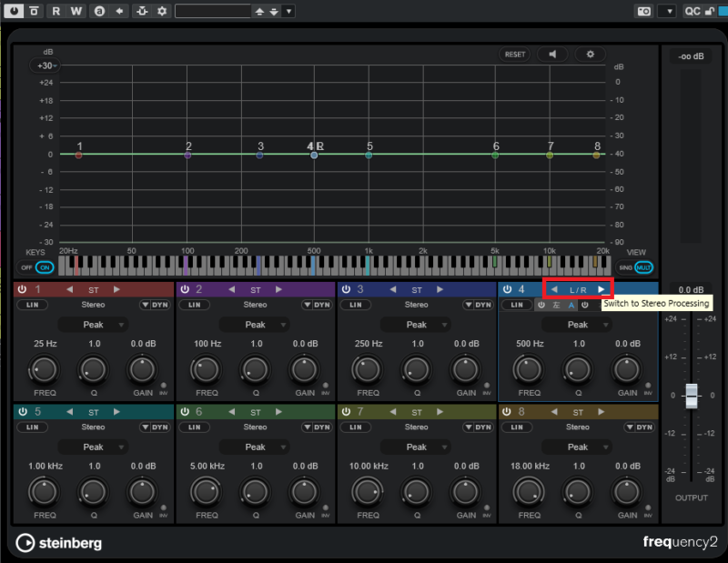
Task: Load previous preset with up arrow
Action: click(x=259, y=12)
